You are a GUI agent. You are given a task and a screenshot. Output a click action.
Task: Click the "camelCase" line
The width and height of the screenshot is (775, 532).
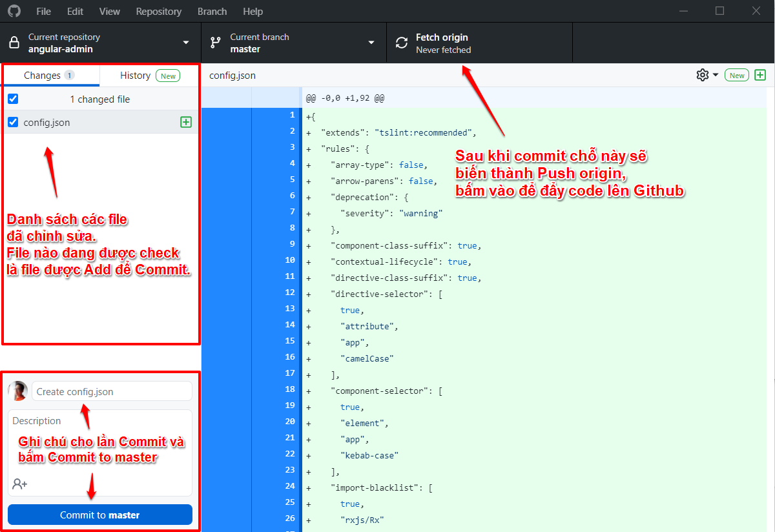pos(367,358)
